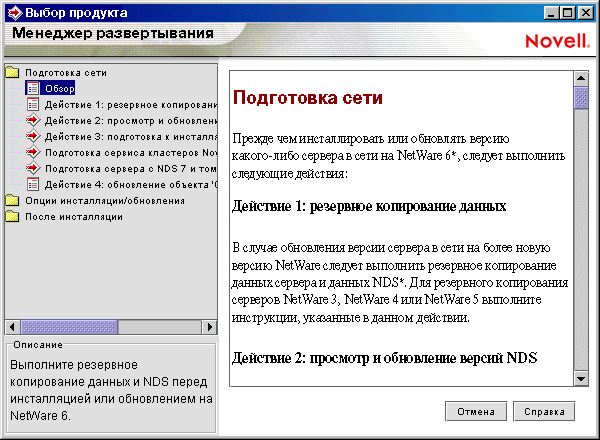Click heading 'Действие 1: резервное копирование данных'
This screenshot has height=440, width=600.
[x=369, y=206]
